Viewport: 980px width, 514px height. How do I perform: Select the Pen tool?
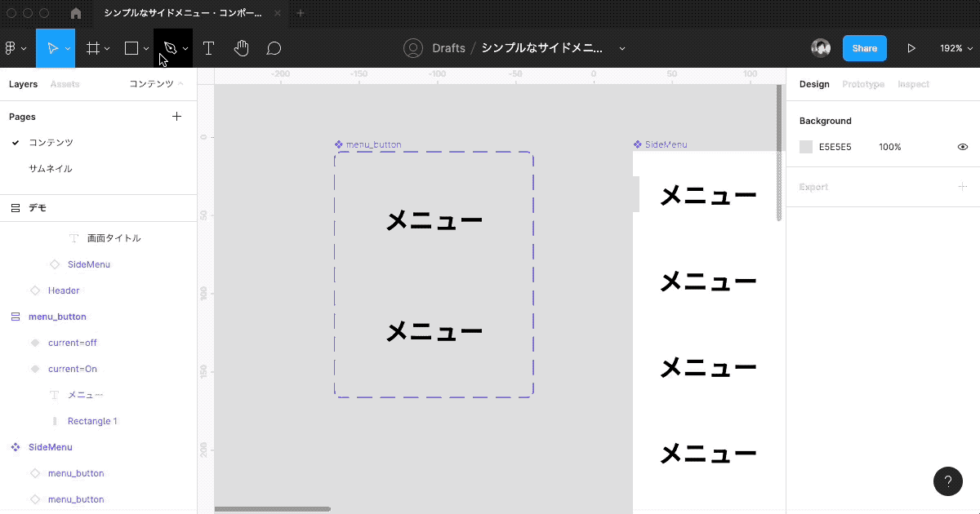(168, 48)
